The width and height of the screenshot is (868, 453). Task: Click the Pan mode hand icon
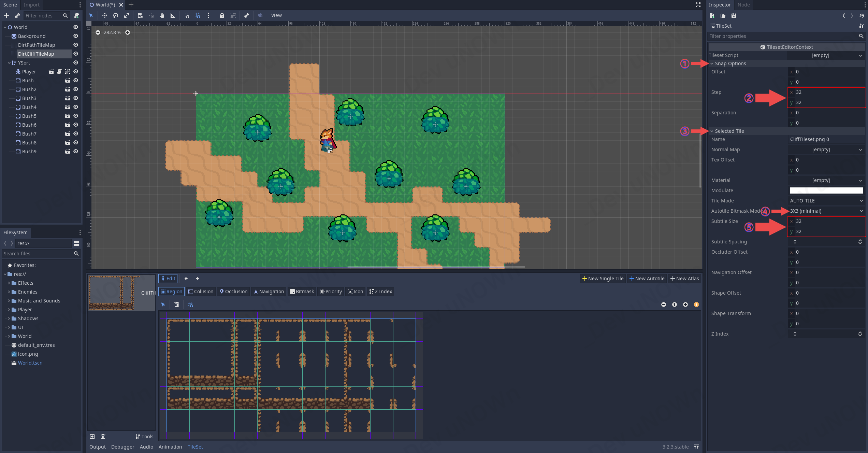[162, 15]
